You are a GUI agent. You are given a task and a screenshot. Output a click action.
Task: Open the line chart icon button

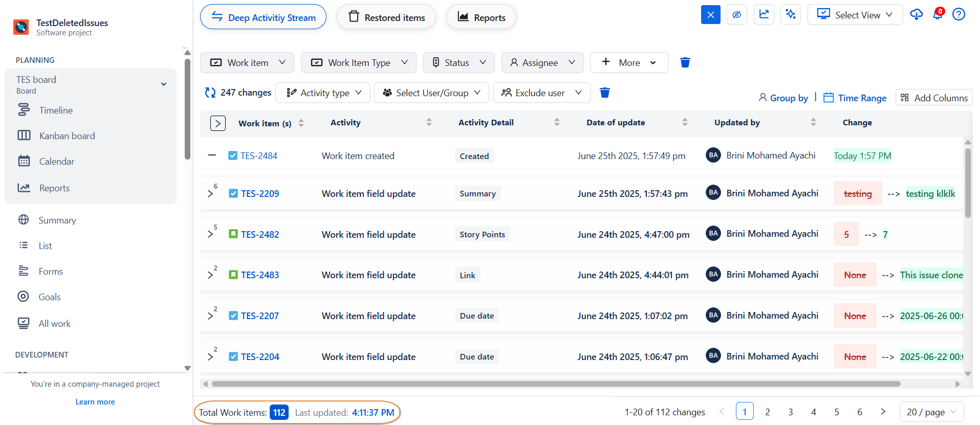point(764,15)
